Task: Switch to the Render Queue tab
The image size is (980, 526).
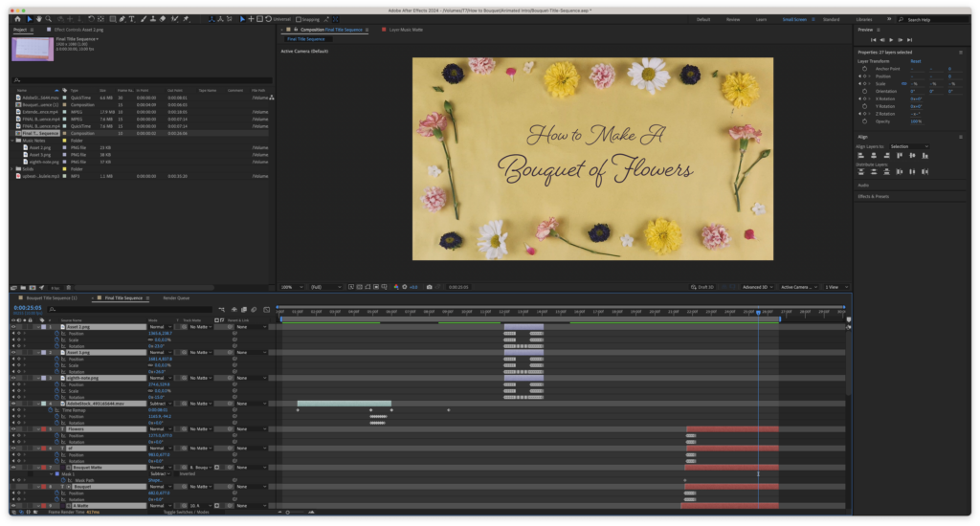Action: pos(176,297)
